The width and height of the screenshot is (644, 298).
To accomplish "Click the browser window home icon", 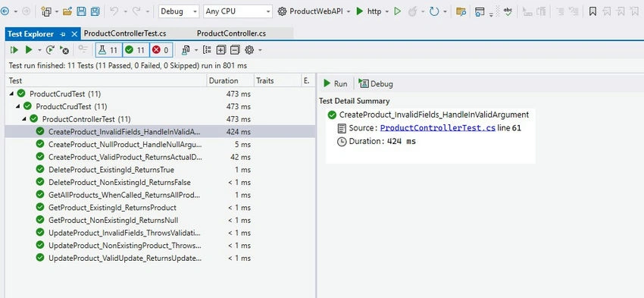I will click(480, 11).
